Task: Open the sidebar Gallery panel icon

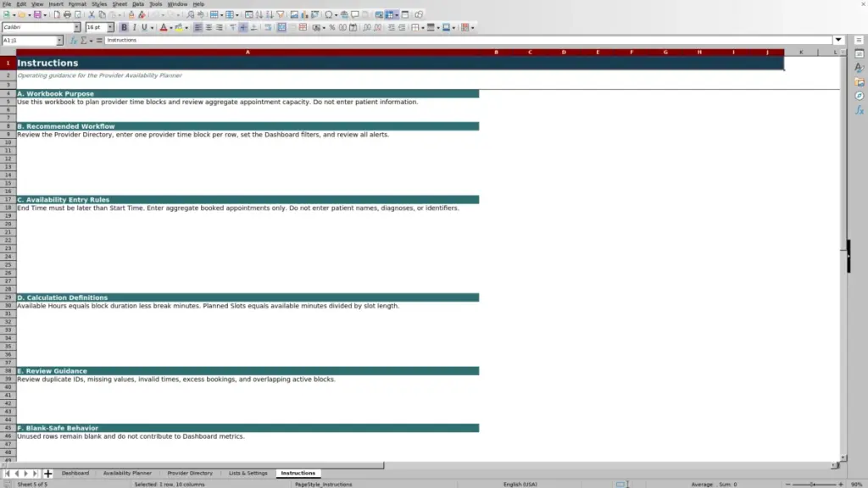Action: tap(860, 82)
